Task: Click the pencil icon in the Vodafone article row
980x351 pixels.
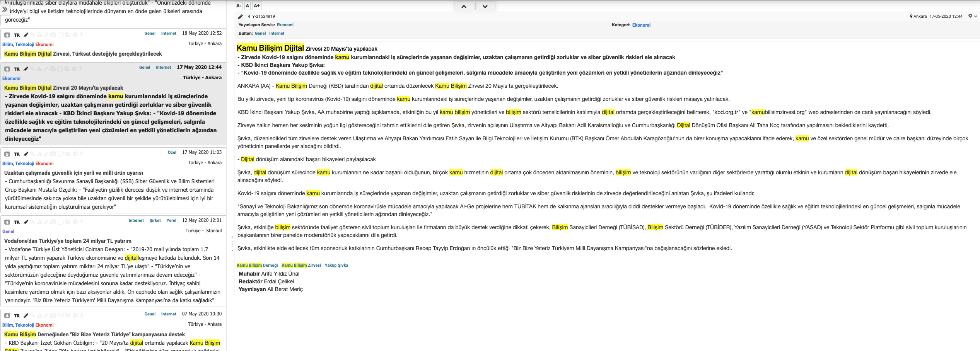Action: pos(26,222)
